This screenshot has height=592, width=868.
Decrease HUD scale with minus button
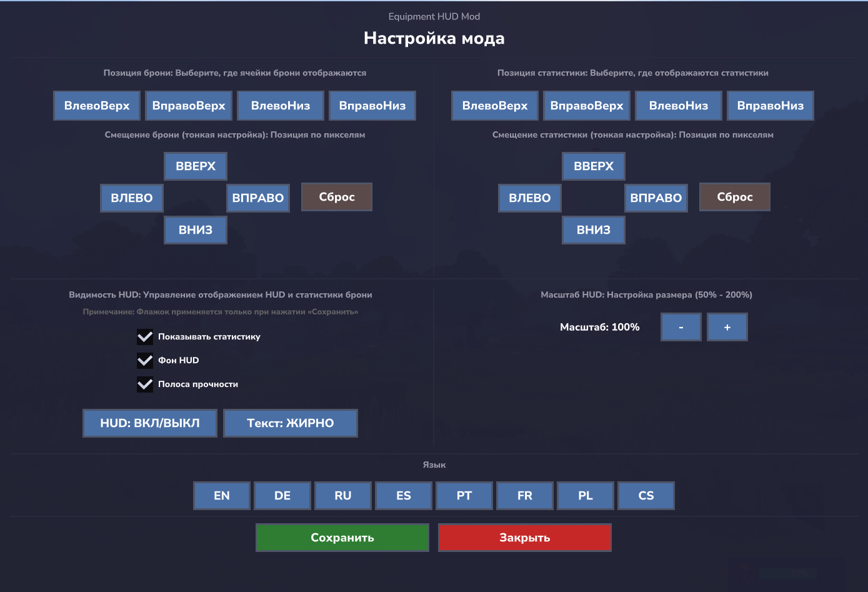681,327
